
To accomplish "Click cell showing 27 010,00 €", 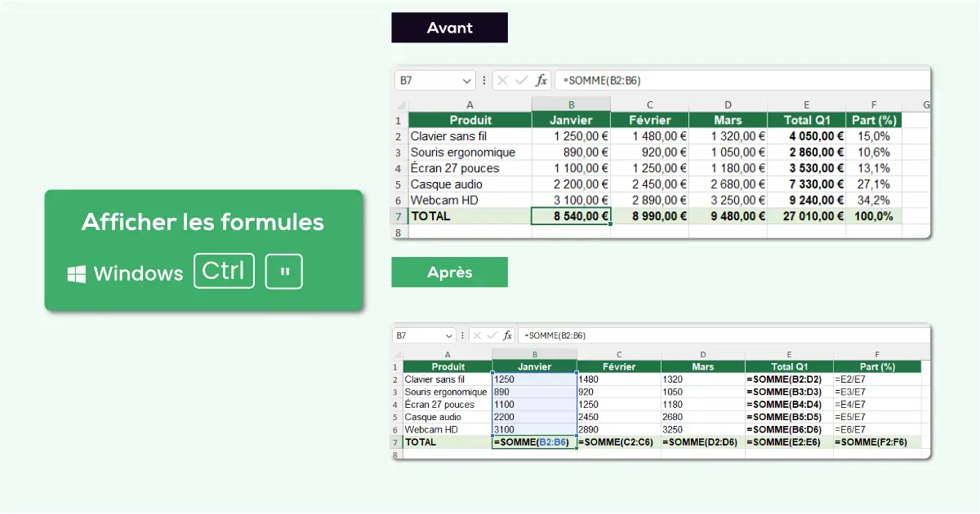I will click(x=806, y=216).
